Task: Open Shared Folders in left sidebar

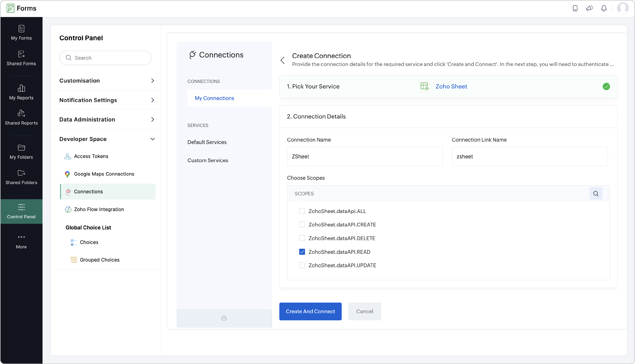Action: pos(21,177)
